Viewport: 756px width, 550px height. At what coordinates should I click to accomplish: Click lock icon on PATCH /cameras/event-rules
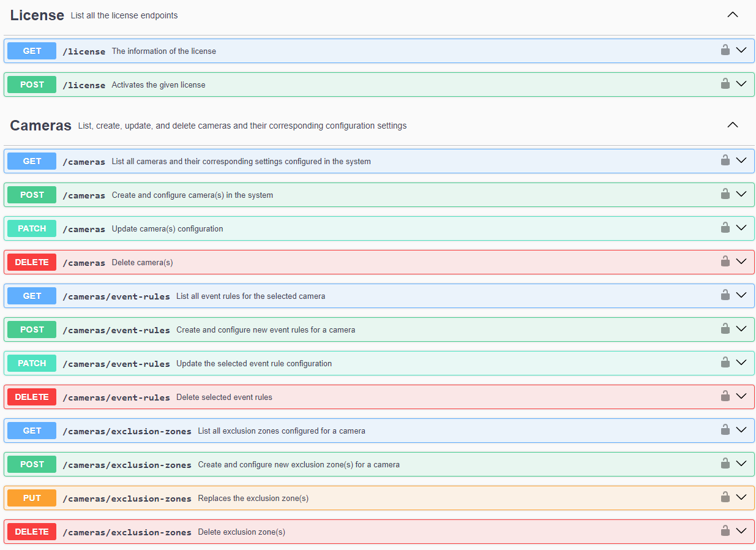pyautogui.click(x=725, y=363)
